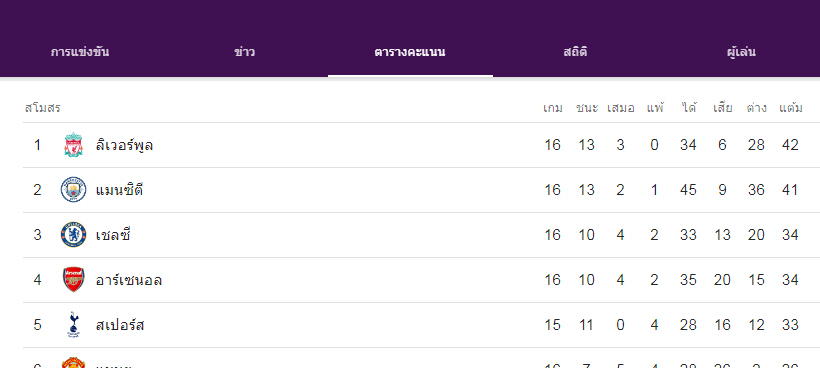The width and height of the screenshot is (820, 368).
Task: Open the อาร์เซนอล team link
Action: (129, 280)
